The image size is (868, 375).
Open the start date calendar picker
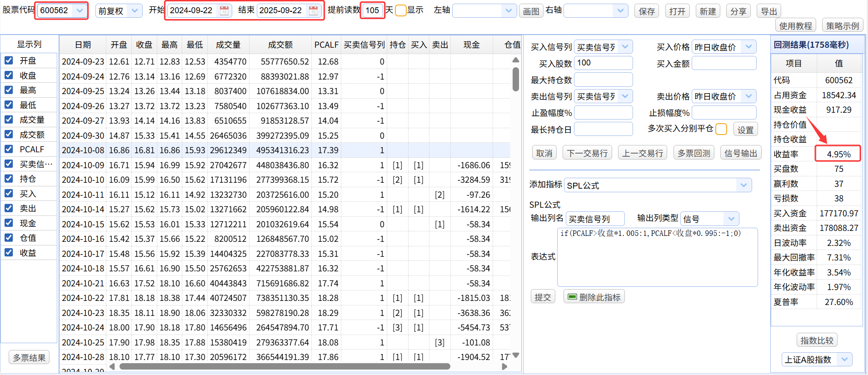pyautogui.click(x=224, y=11)
